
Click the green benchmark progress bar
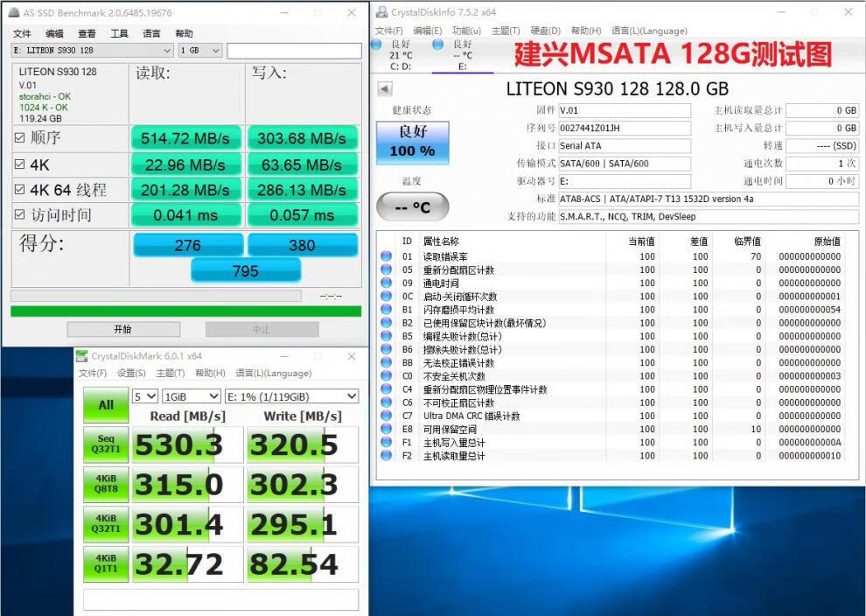tap(185, 311)
